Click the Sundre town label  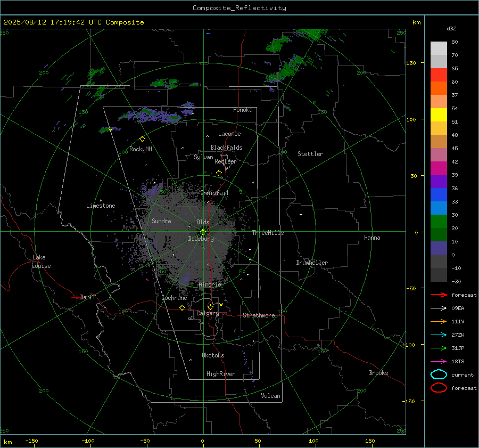click(161, 221)
